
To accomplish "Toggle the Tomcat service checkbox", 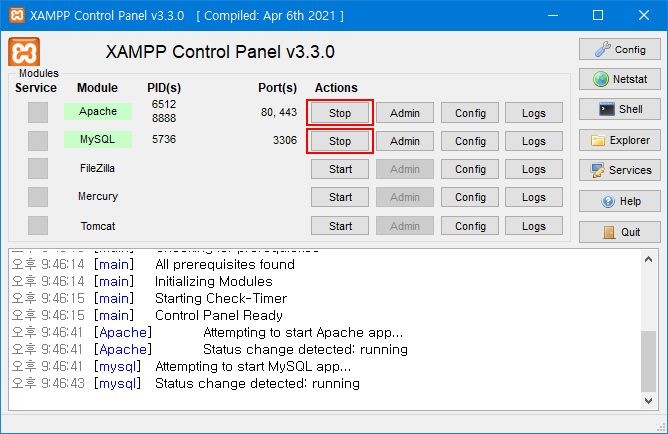I will click(38, 225).
